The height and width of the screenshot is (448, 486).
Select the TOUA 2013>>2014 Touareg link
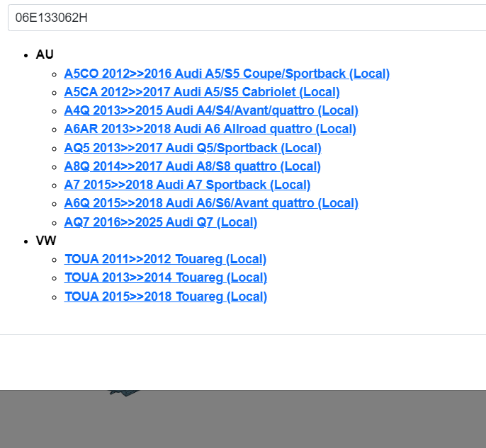[165, 277]
